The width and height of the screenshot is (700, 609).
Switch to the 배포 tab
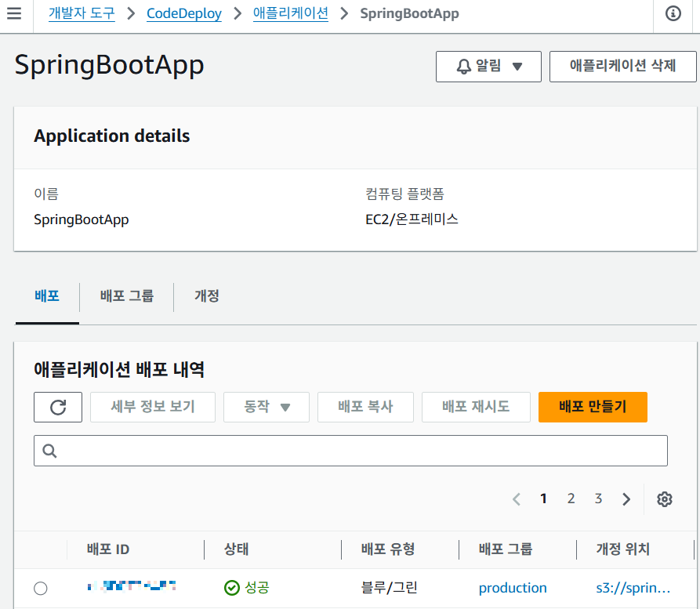47,295
